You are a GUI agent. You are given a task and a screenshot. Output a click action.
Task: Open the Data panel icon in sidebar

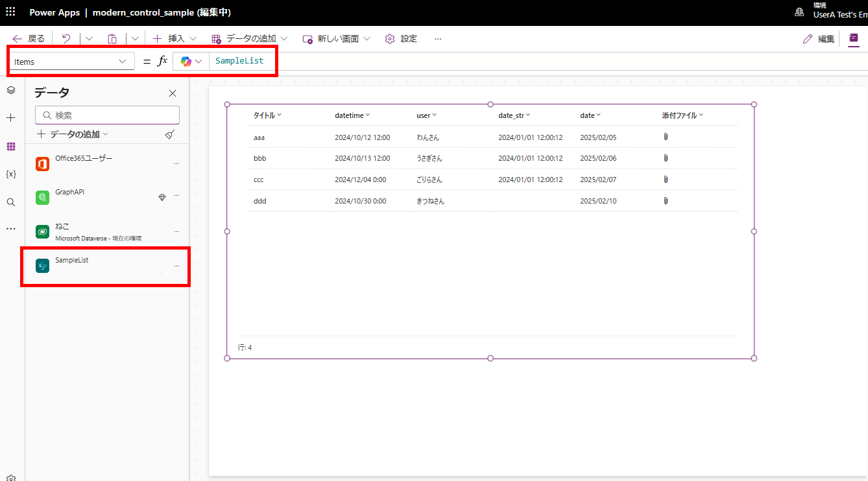click(10, 147)
